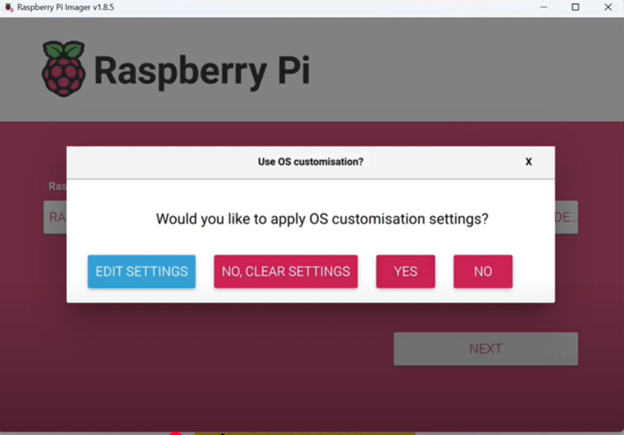The width and height of the screenshot is (624, 435).
Task: Maximize the Raspberry Pi Imager window
Action: click(575, 7)
